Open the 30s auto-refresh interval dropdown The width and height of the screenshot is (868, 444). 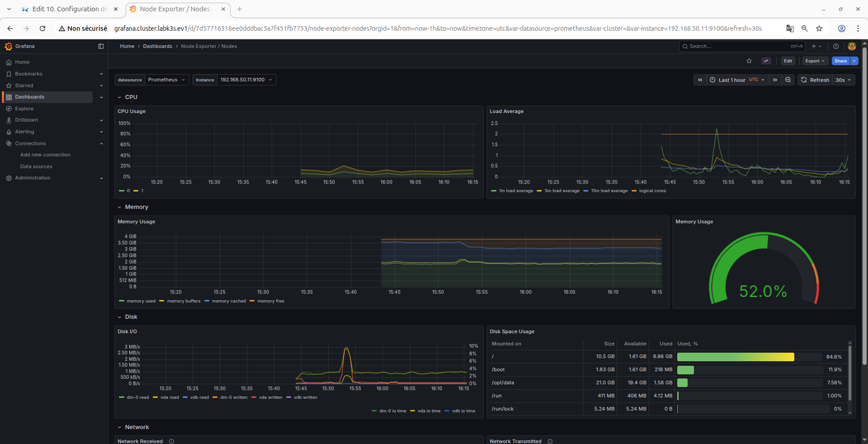tap(844, 80)
